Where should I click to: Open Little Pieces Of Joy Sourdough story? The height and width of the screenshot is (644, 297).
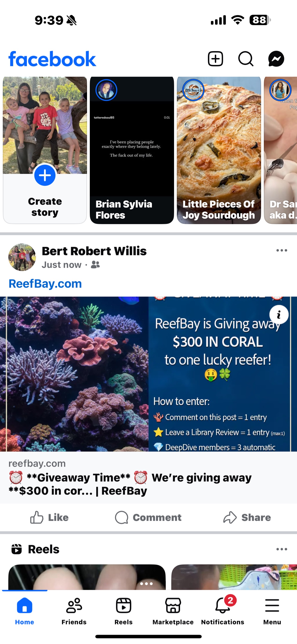pos(219,150)
